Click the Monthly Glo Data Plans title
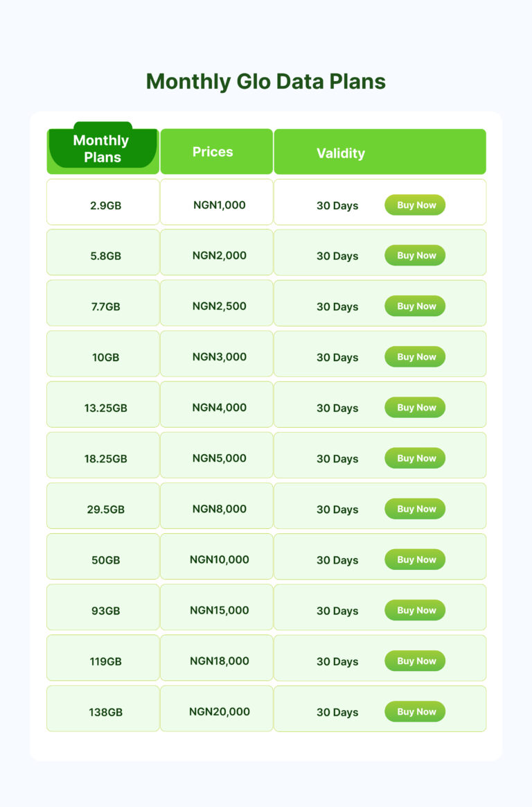 265,81
